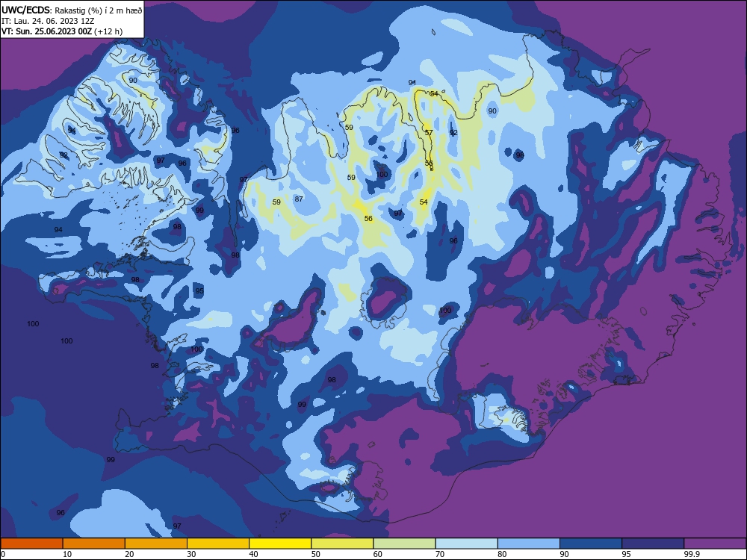This screenshot has height=560, width=747.
Task: Click the "VT: Sun. 25.06.2023 00Z" valid time
Action: pos(46,31)
